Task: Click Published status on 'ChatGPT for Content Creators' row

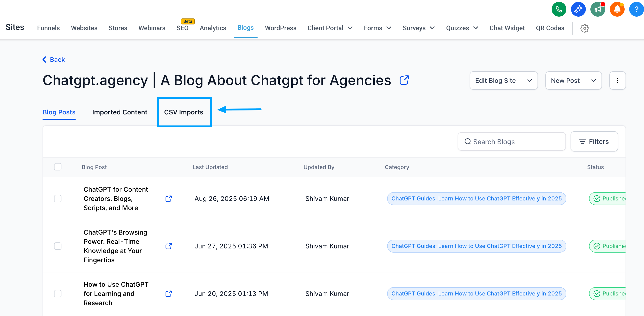Action: 608,198
